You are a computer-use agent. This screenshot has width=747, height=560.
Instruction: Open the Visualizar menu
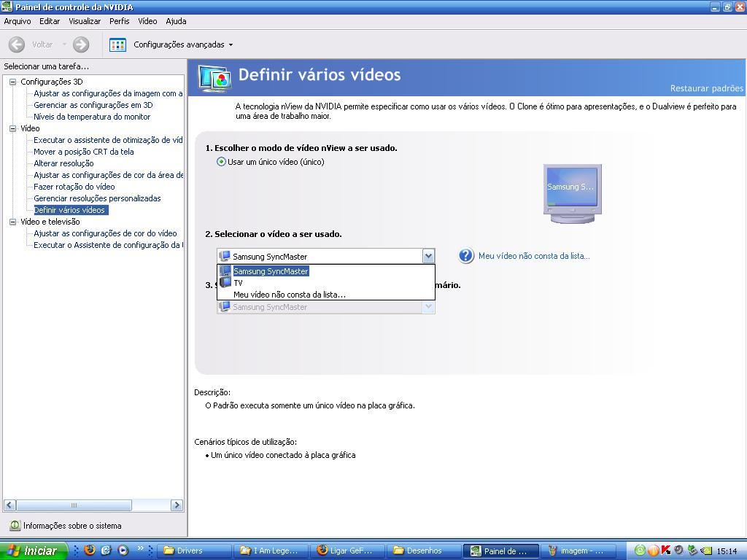point(85,21)
